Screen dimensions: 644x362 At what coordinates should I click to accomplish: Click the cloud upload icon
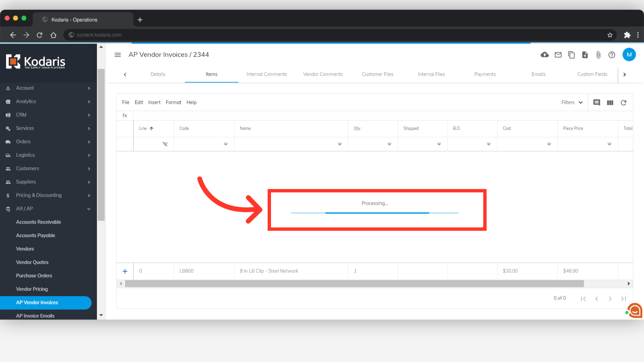[545, 55]
